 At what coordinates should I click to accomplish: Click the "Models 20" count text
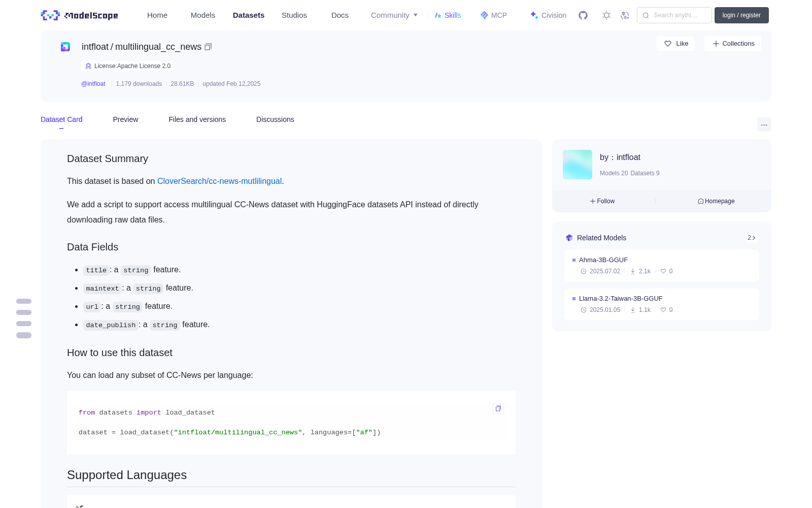(x=614, y=173)
